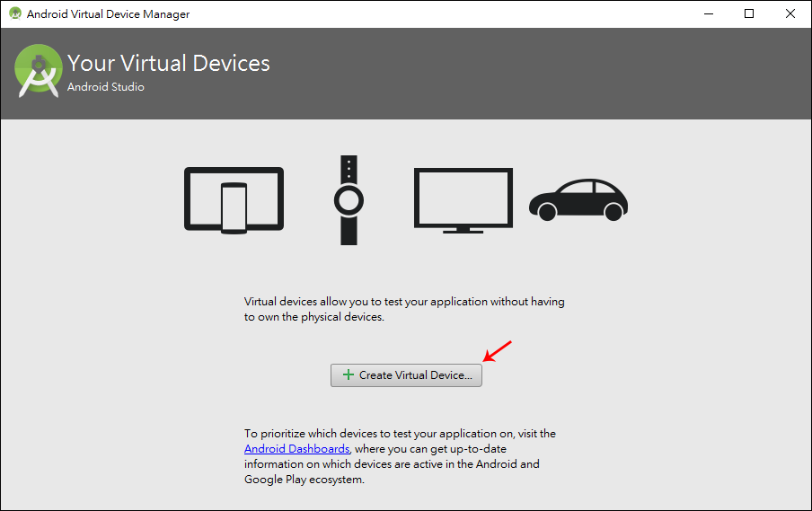Open the Android Dashboards link
Image resolution: width=812 pixels, height=511 pixels.
[x=296, y=449]
